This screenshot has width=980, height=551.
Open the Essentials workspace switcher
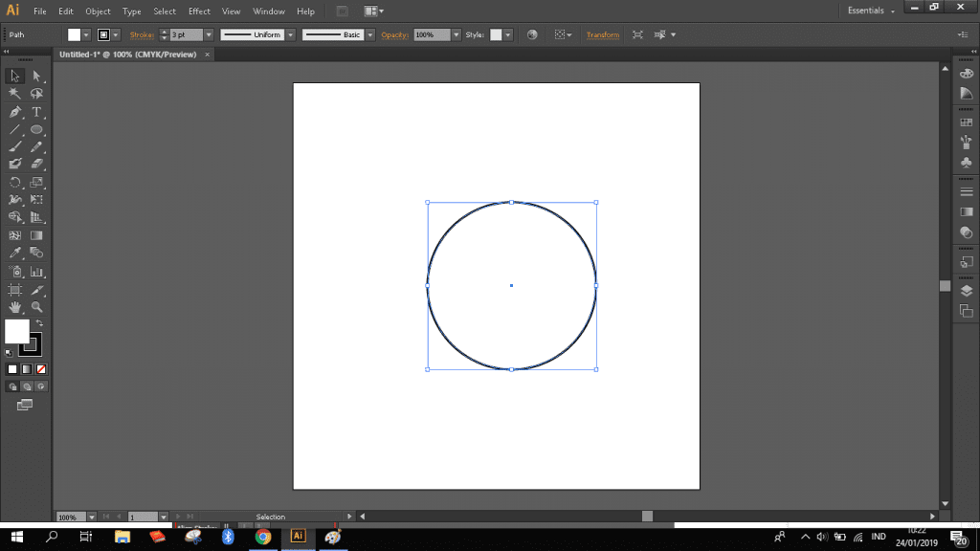click(867, 11)
